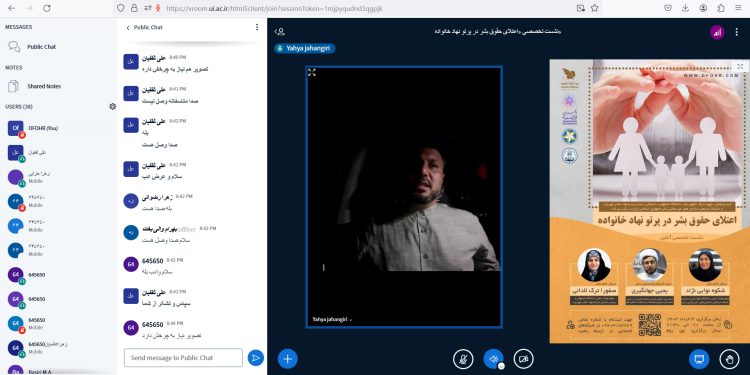Open the Firefox account icon

pos(703,8)
